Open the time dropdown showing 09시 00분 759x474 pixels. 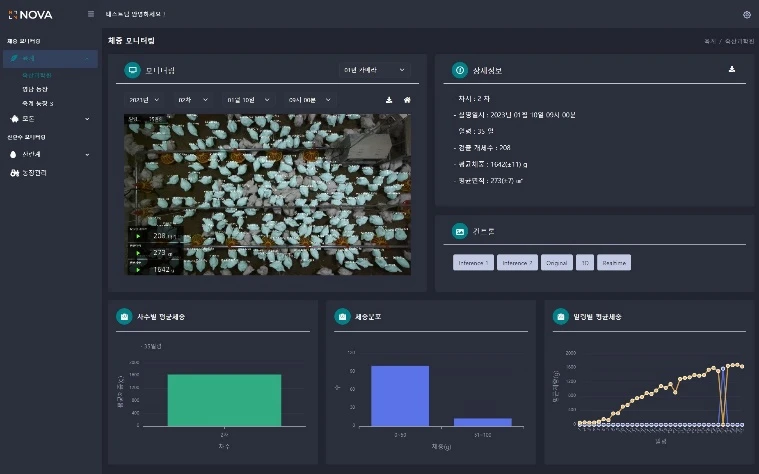[x=309, y=100]
